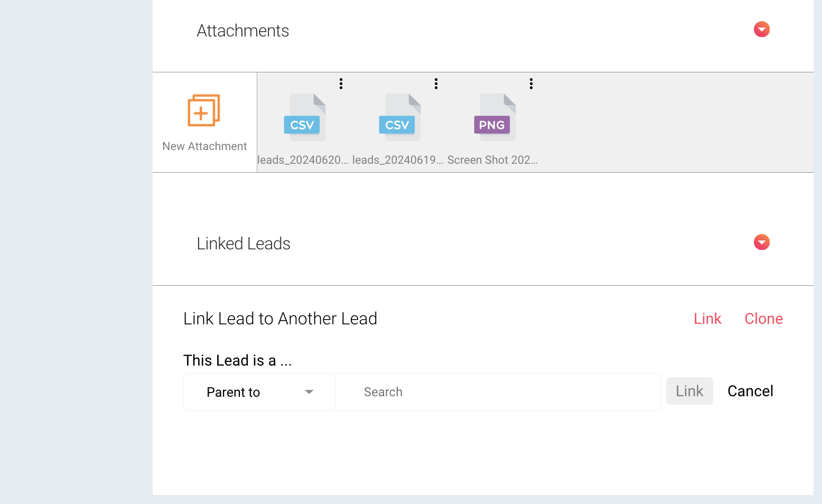Image resolution: width=822 pixels, height=504 pixels.
Task: Collapse the Linked Leads section
Action: tap(761, 242)
